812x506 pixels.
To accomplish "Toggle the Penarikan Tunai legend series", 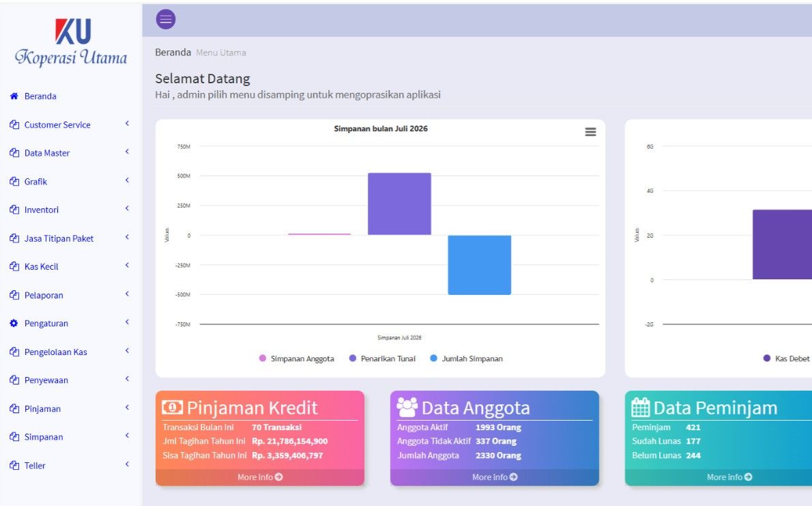I will 382,359.
